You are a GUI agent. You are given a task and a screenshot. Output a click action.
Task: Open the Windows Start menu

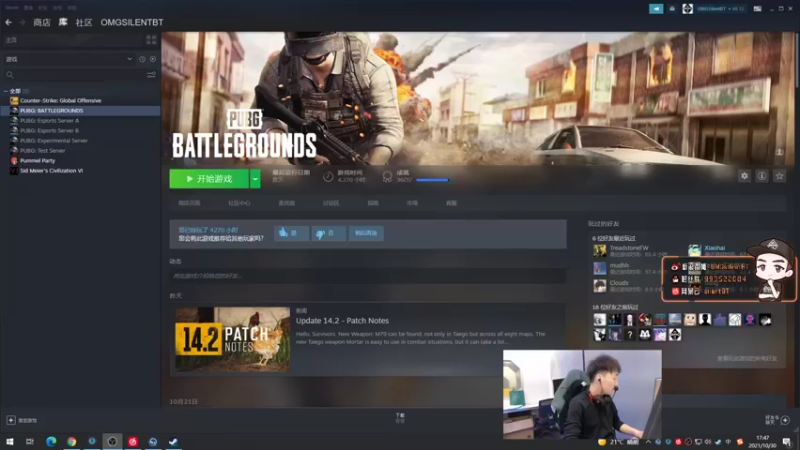(x=10, y=441)
